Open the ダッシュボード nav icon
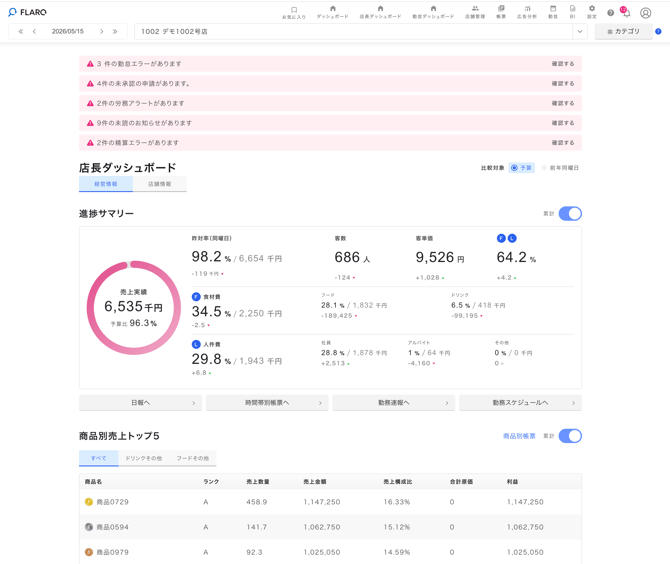Image resolution: width=670 pixels, height=564 pixels. 333,9
